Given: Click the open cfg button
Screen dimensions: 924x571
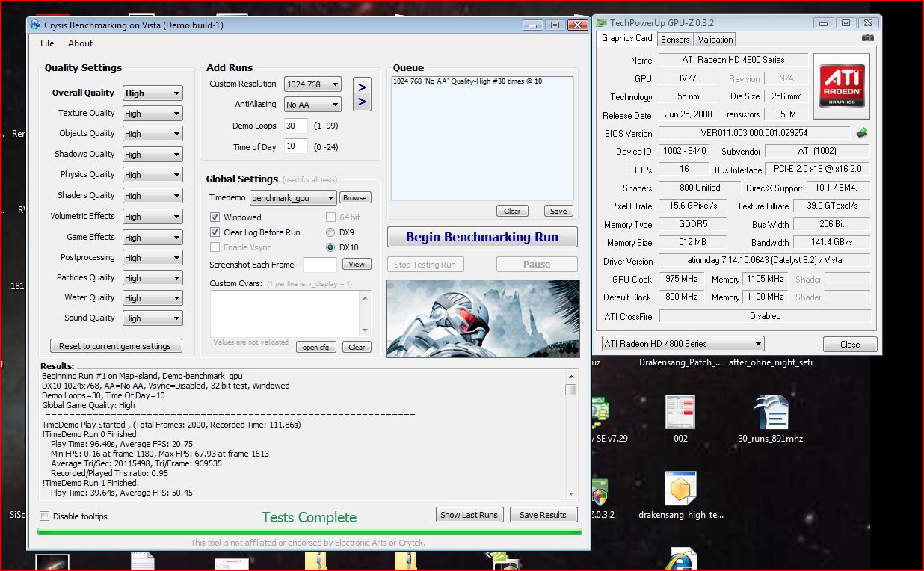Looking at the screenshot, I should 316,347.
